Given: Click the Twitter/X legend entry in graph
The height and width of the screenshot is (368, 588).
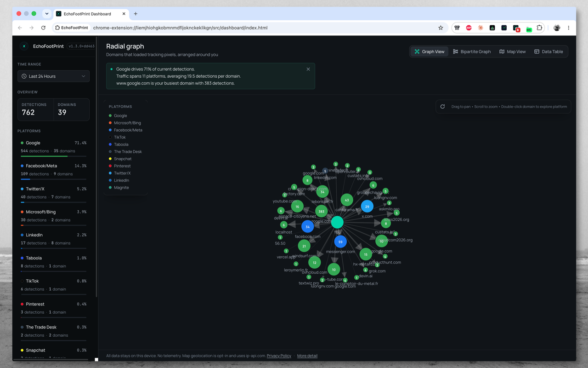Looking at the screenshot, I should coord(120,173).
